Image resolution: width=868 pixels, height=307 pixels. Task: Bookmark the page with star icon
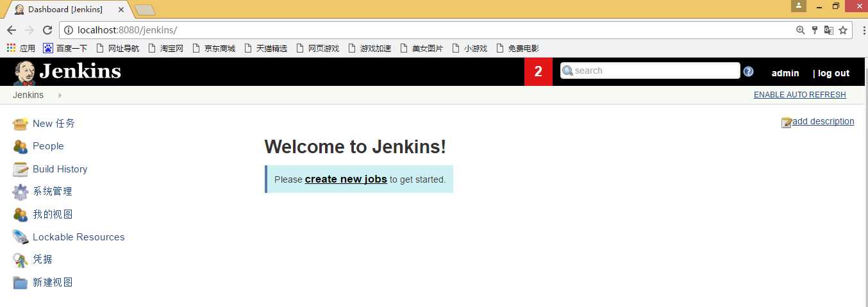click(843, 30)
